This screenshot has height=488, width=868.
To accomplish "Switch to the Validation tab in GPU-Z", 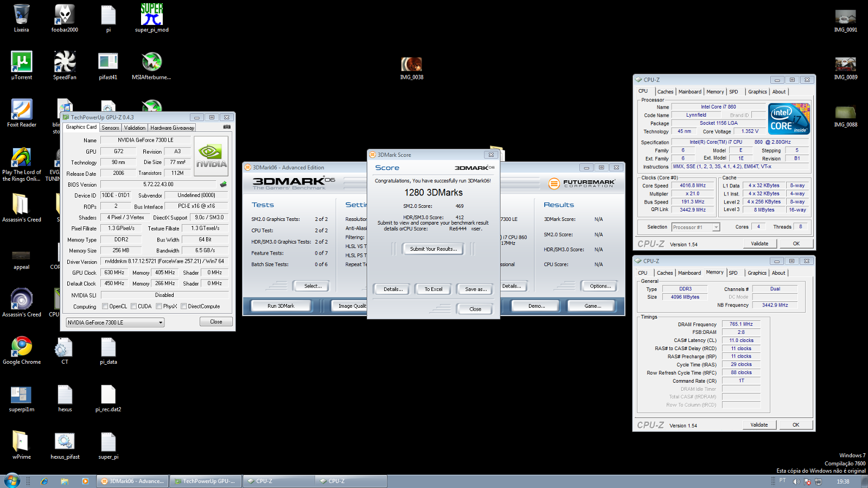I will (135, 128).
